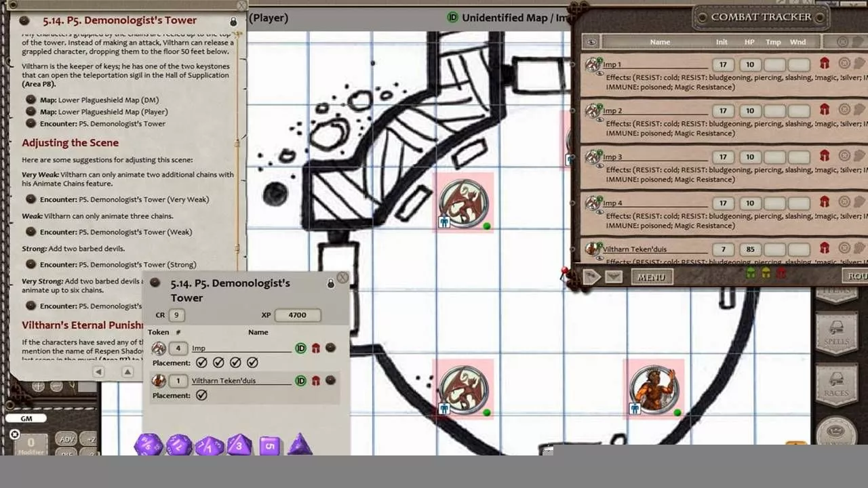
Task: Click the yellow neutral faction helmet in the tracker footer
Action: pyautogui.click(x=766, y=273)
